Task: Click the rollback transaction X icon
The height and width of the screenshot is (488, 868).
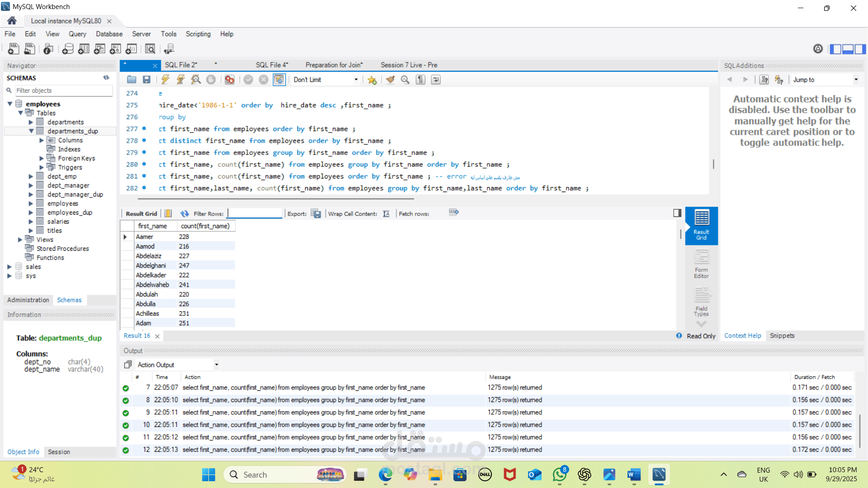Action: click(264, 80)
